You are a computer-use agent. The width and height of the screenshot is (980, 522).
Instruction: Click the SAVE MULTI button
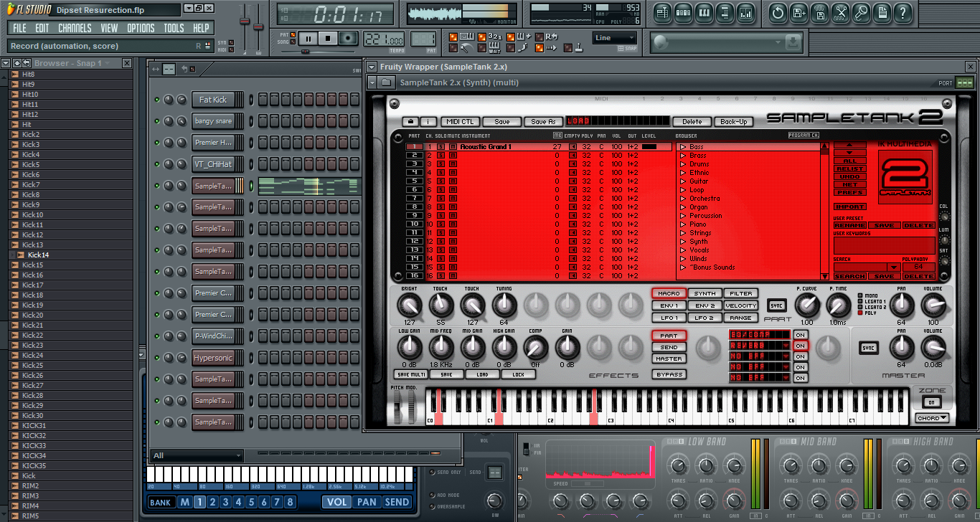411,374
